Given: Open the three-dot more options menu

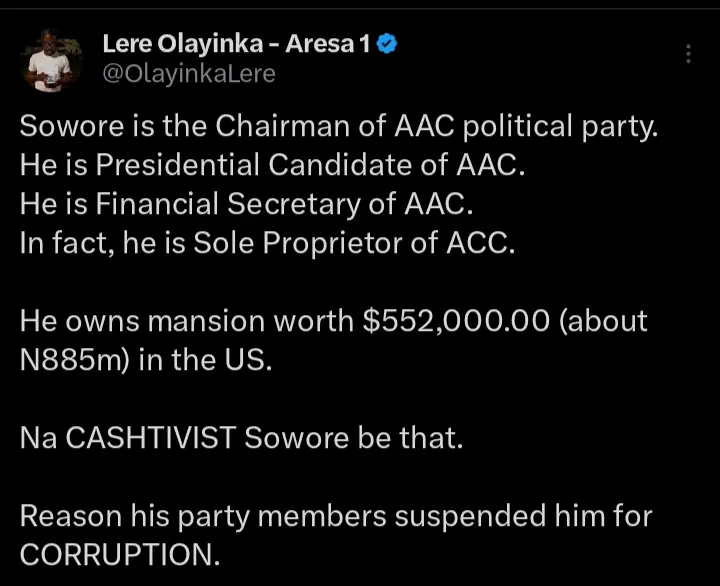Looking at the screenshot, I should coord(688,54).
